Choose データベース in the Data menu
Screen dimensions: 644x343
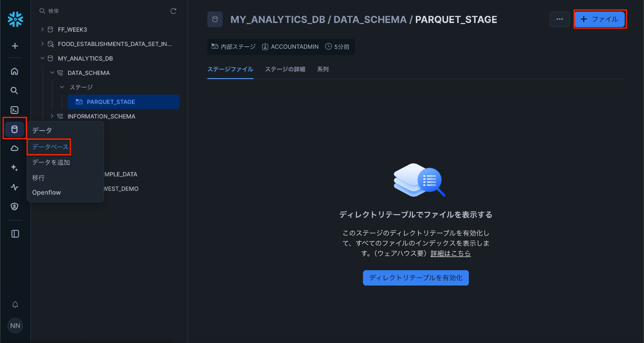click(50, 147)
